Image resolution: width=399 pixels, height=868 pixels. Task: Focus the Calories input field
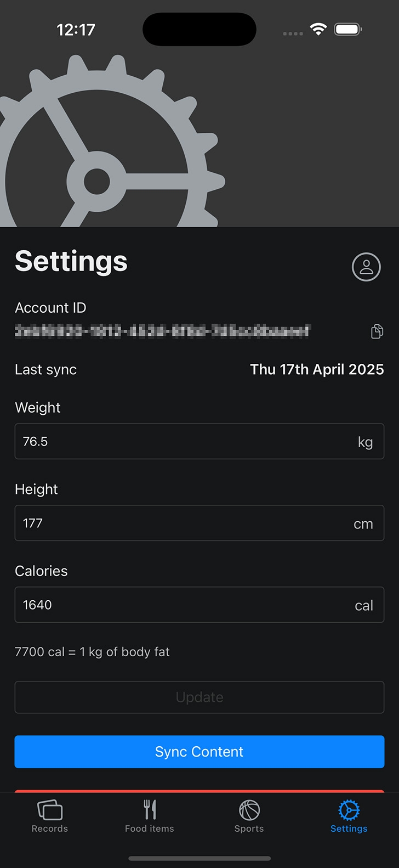(200, 605)
